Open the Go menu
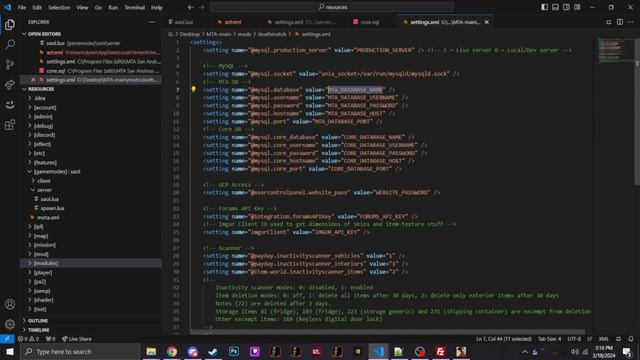Screen dimensions: 640x360 [98, 7]
